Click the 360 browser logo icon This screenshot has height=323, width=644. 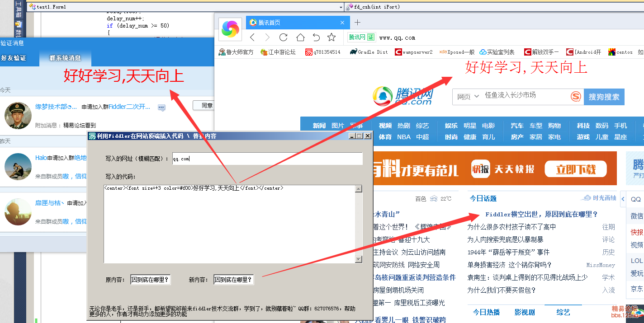tap(230, 29)
